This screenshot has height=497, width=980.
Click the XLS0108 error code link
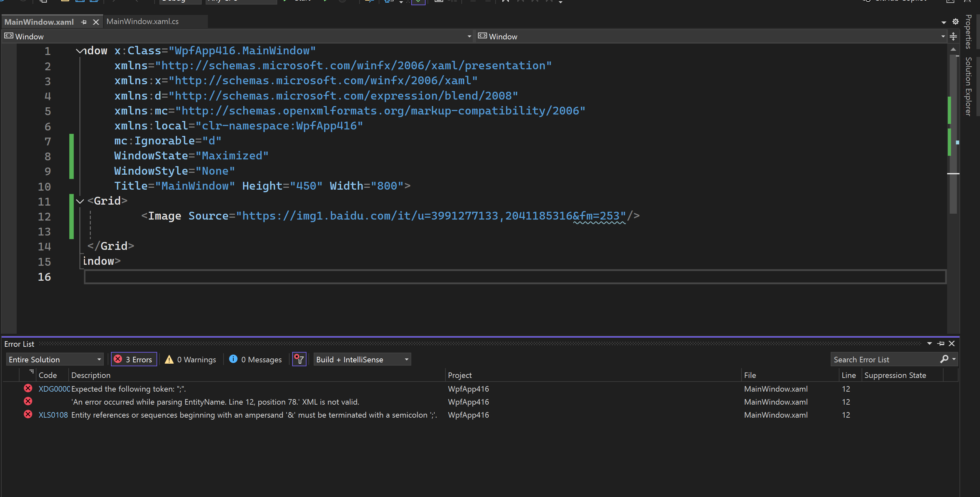click(x=53, y=415)
